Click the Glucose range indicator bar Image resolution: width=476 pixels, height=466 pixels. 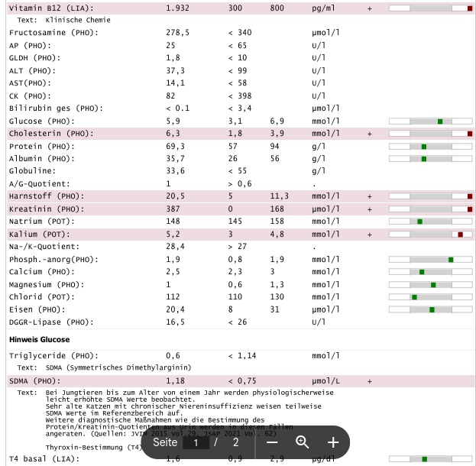pyautogui.click(x=430, y=121)
